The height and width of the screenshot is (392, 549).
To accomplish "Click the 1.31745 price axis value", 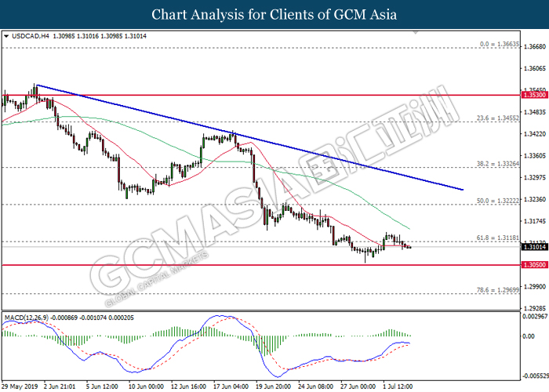I will [x=535, y=221].
